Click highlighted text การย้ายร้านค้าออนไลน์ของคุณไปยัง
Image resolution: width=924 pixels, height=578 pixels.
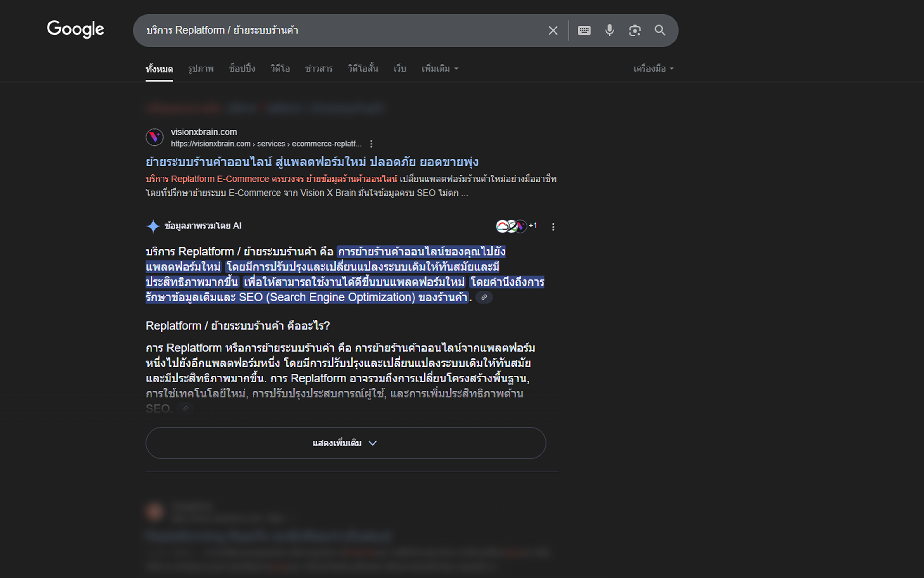[422, 252]
